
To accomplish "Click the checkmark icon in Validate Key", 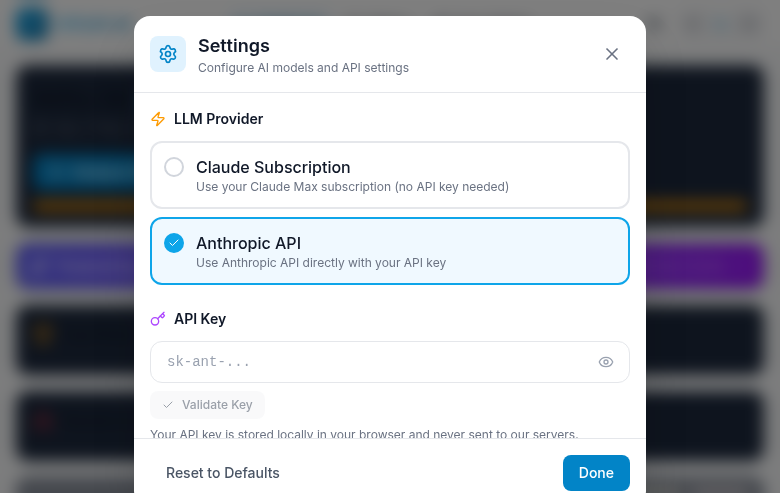I will pos(168,405).
